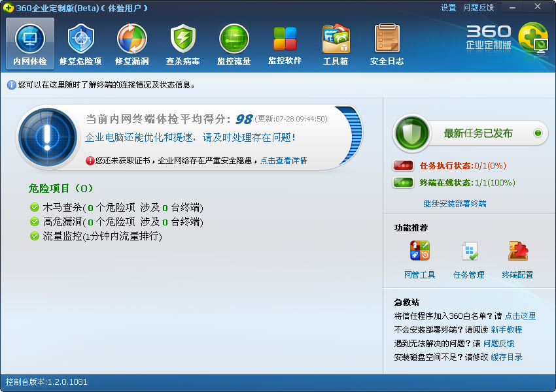Click the green 终端在线状态 indicator light
Image resolution: width=556 pixels, height=392 pixels.
pyautogui.click(x=403, y=183)
